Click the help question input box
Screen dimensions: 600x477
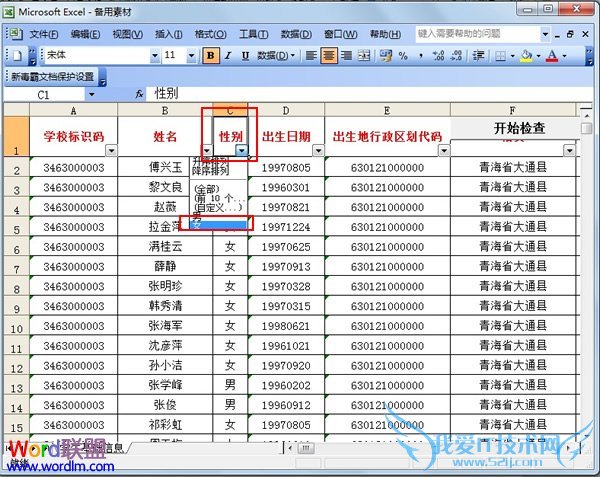(x=478, y=34)
